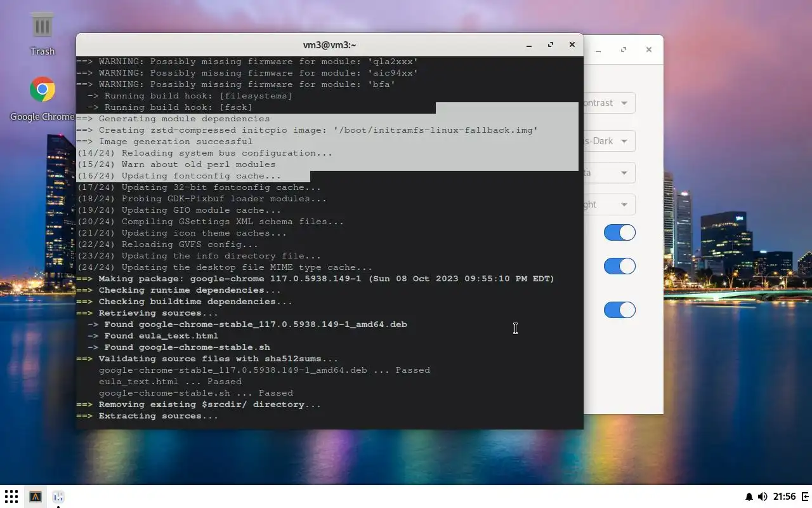The width and height of the screenshot is (812, 508).
Task: Click 'google-chrome-stable.sh ... Passed' line
Action: click(x=196, y=393)
